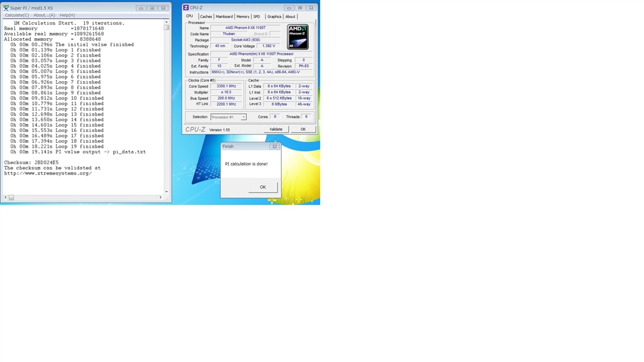Viewport: 644px width, 362px height.
Task: Click the Revision value 'PH-E0'
Action: pos(304,65)
